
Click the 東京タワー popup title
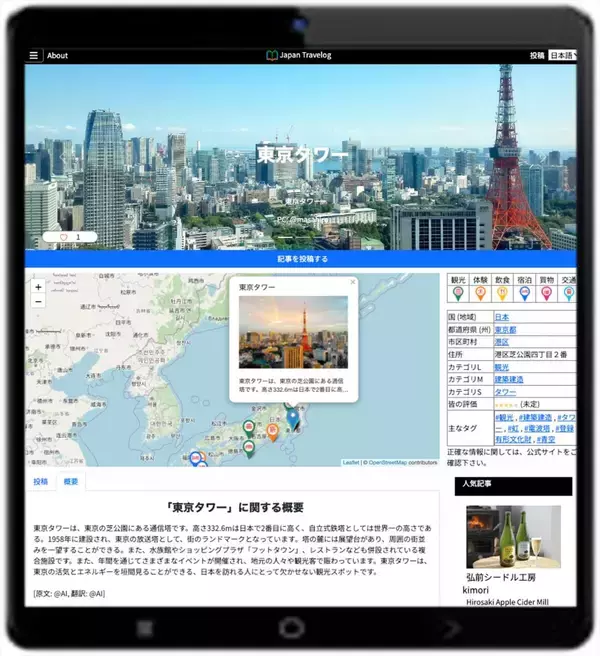coord(257,287)
